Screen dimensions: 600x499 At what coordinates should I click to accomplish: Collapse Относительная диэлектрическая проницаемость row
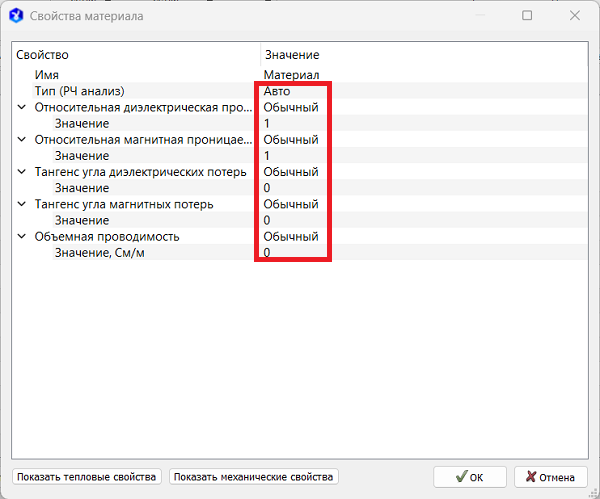click(x=22, y=107)
